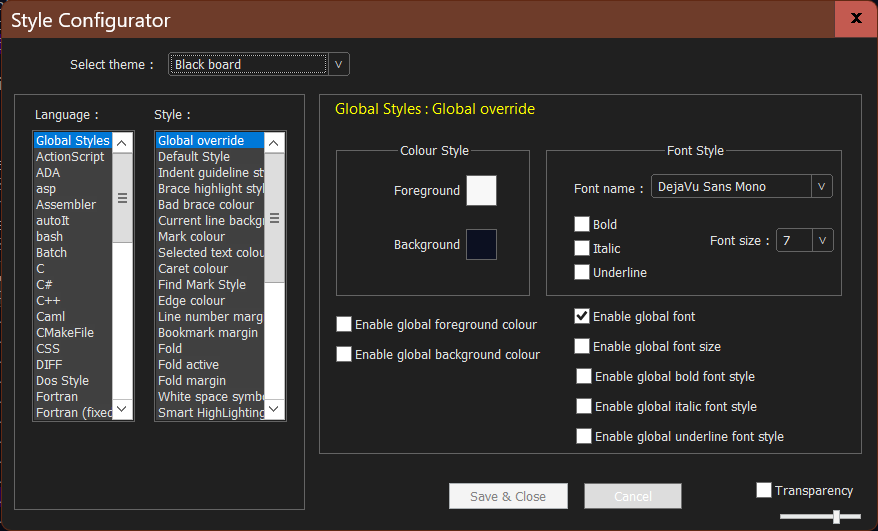Select Caml in Language list
The image size is (878, 531).
(73, 316)
